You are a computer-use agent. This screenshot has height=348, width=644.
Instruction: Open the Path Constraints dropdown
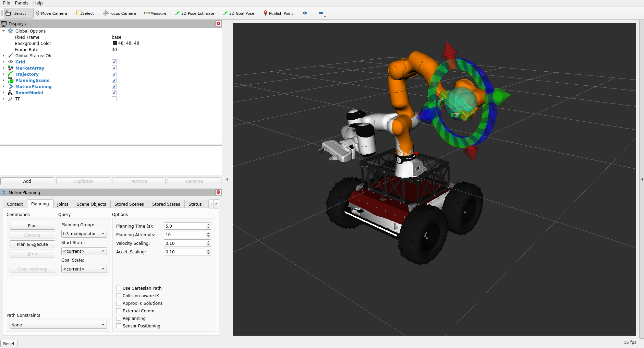[x=58, y=325]
